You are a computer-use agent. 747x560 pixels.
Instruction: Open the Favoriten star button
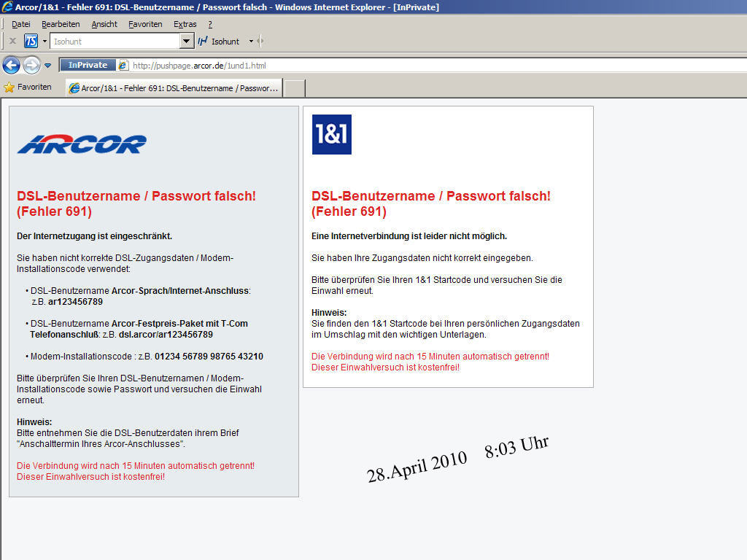click(x=28, y=87)
